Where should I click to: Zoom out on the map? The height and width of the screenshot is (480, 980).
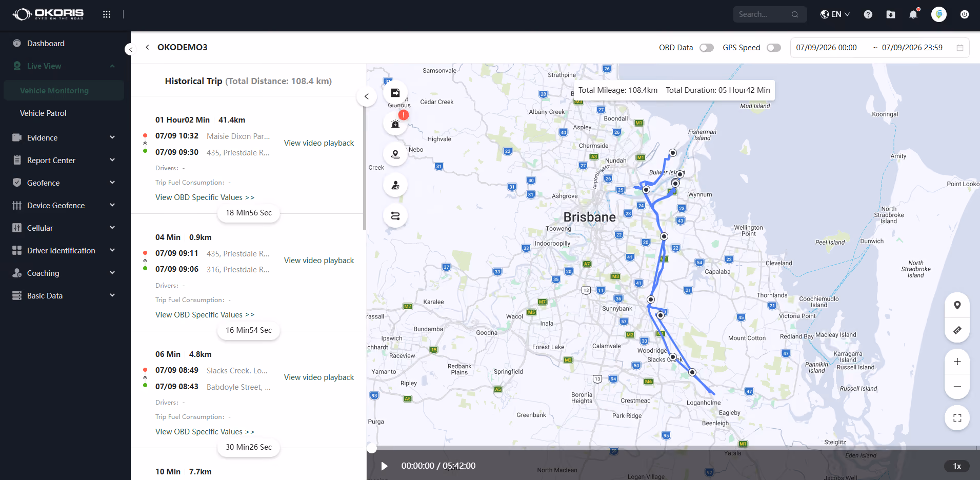coord(957,387)
